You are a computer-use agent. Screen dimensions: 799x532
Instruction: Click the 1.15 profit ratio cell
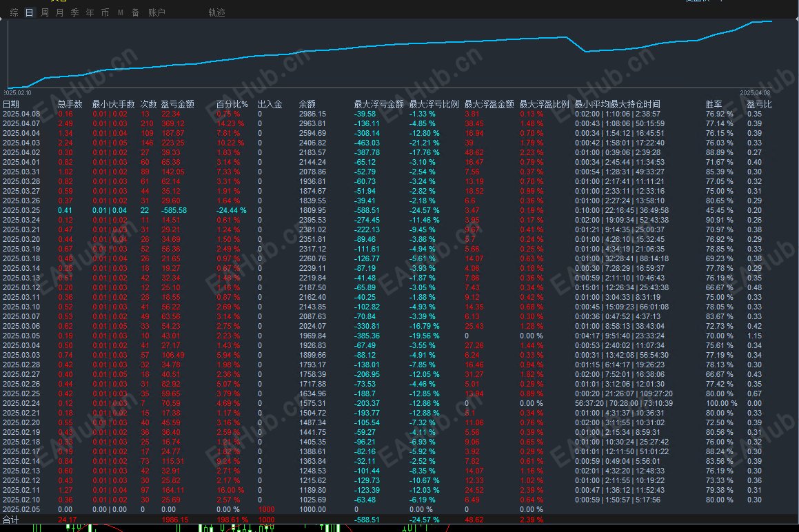click(x=755, y=336)
